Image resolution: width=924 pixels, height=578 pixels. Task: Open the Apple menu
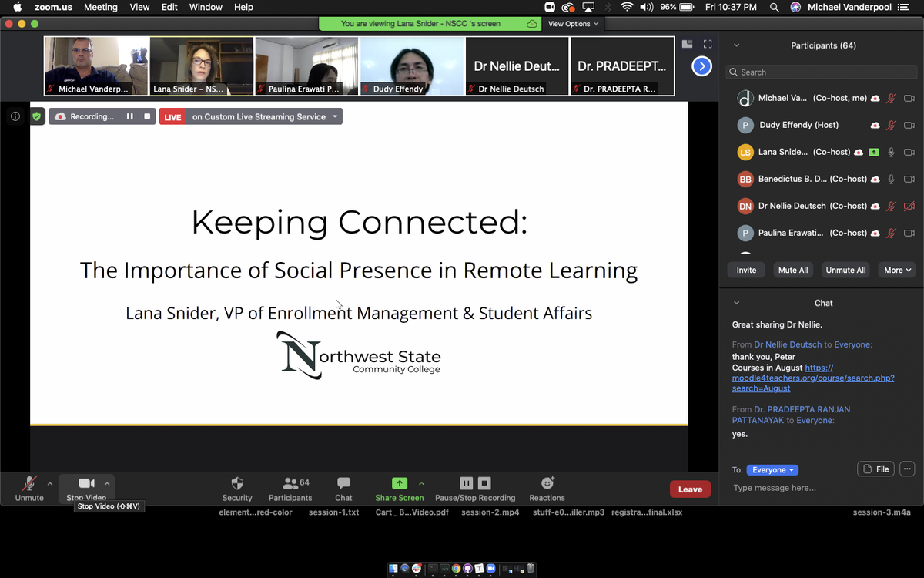17,7
